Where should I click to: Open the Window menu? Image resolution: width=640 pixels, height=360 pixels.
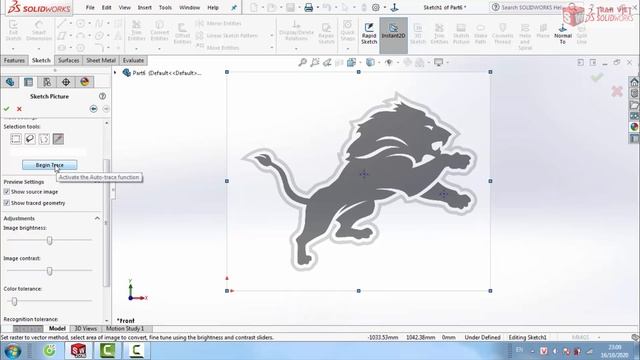point(190,8)
